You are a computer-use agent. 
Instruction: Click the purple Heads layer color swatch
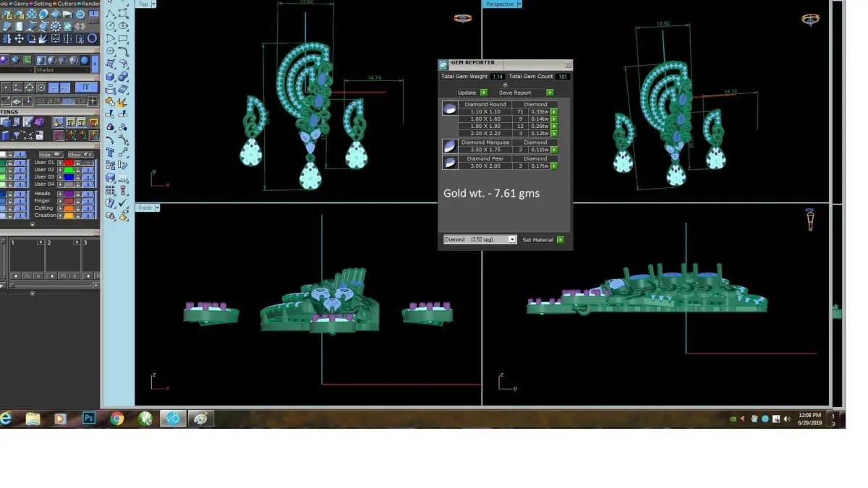69,194
